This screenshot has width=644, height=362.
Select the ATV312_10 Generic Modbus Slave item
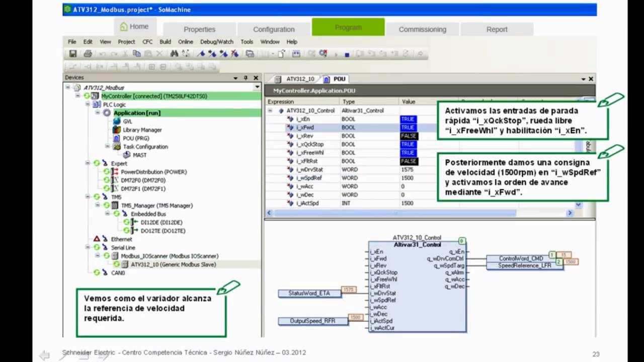point(173,264)
